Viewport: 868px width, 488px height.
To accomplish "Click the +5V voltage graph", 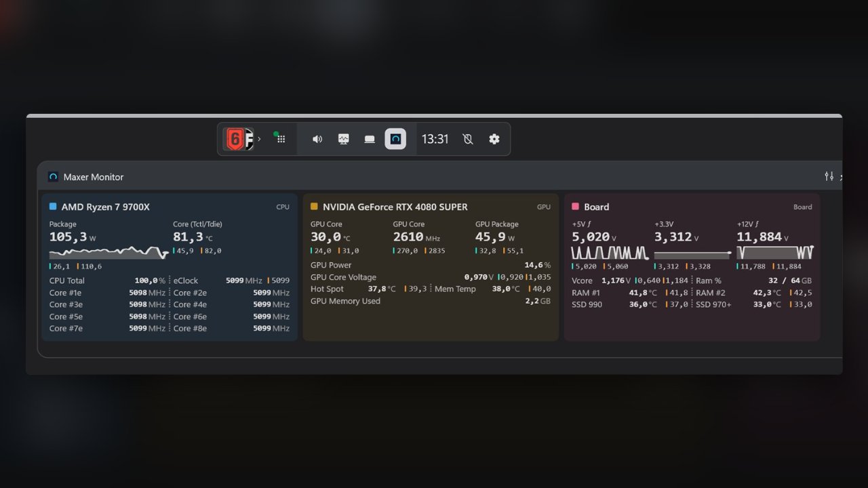I will (x=610, y=253).
